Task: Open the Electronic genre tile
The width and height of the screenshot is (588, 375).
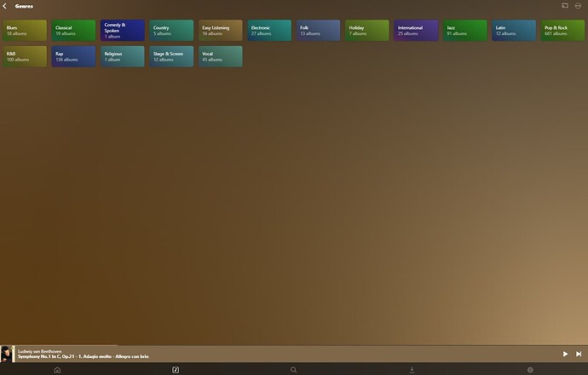Action: (x=269, y=31)
